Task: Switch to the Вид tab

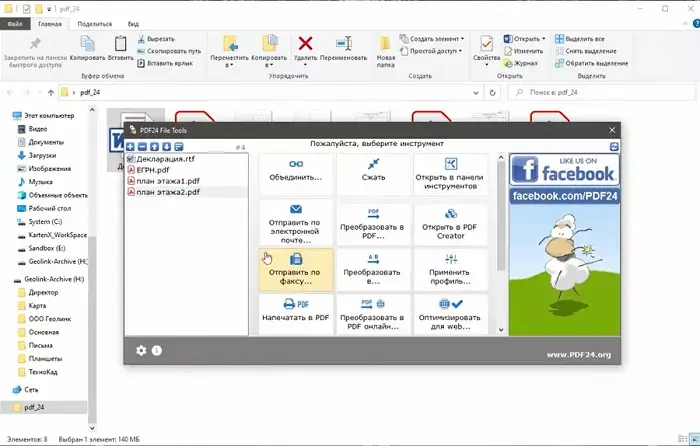Action: coord(133,24)
